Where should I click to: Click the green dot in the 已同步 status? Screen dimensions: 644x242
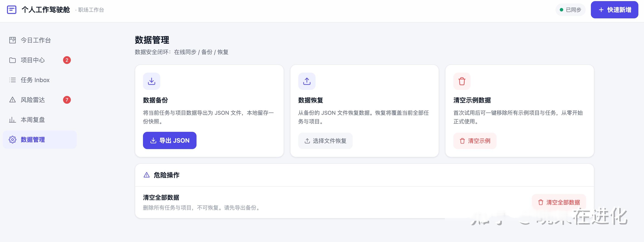(562, 10)
